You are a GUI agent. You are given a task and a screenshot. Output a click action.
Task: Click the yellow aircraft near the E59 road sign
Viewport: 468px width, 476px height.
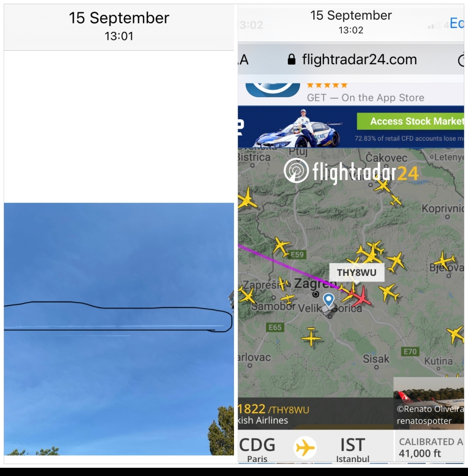tap(281, 246)
